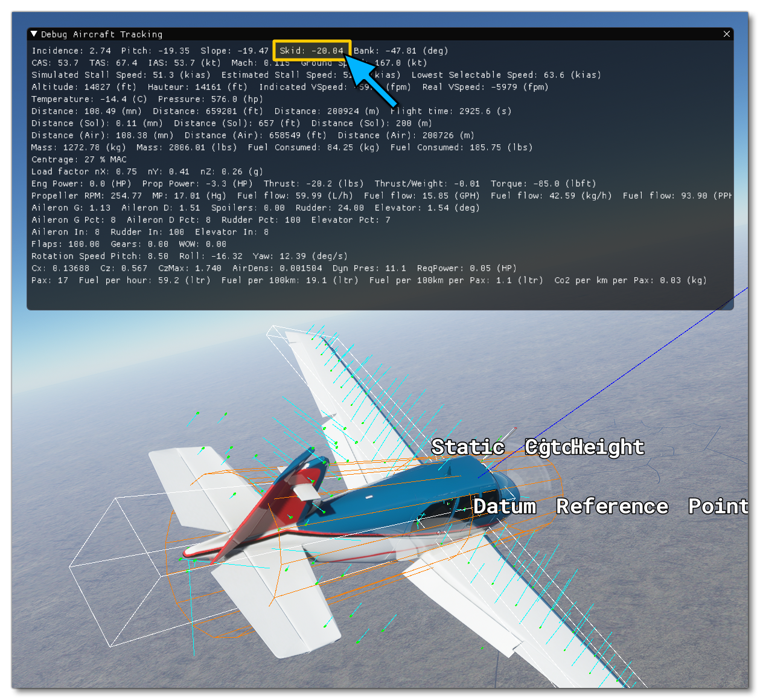Click the Simulated Stall Speed indicator
Viewport: 760px width, 700px height.
(121, 75)
